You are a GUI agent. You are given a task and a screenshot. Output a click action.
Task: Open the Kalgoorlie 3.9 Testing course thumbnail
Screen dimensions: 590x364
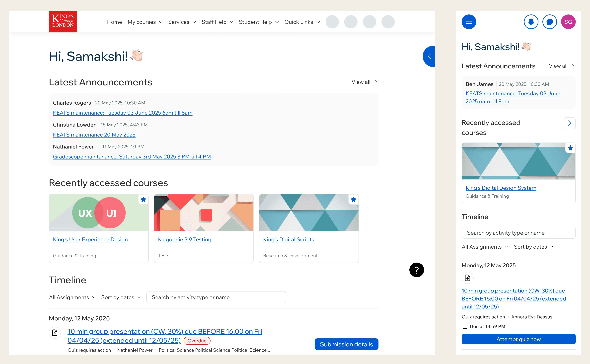(204, 213)
